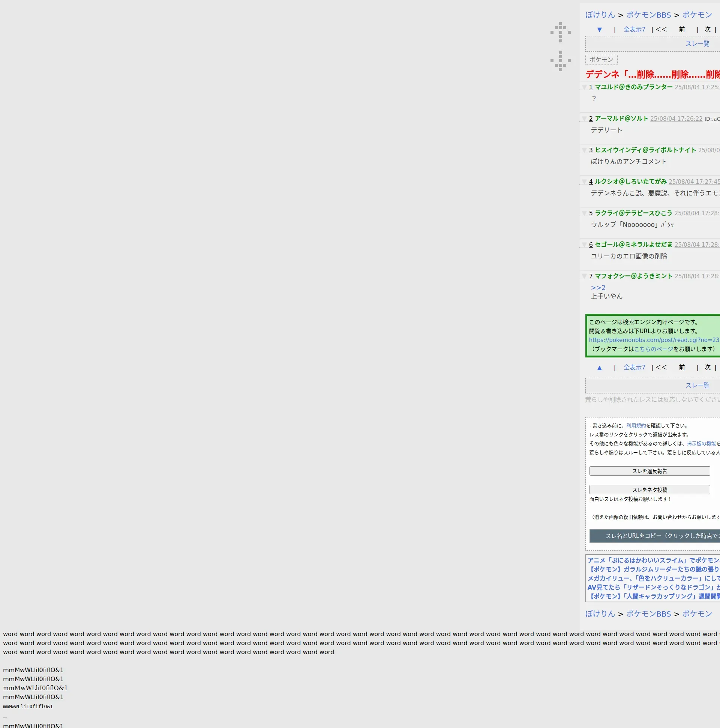This screenshot has height=728, width=720.
Task: Open the top スレ一覧 thread list link
Action: (697, 44)
